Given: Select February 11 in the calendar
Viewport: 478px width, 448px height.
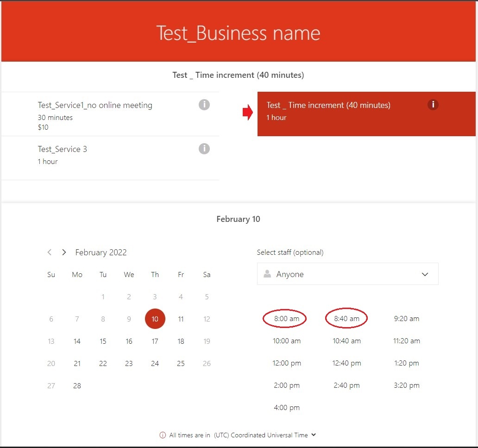Looking at the screenshot, I should click(x=181, y=319).
